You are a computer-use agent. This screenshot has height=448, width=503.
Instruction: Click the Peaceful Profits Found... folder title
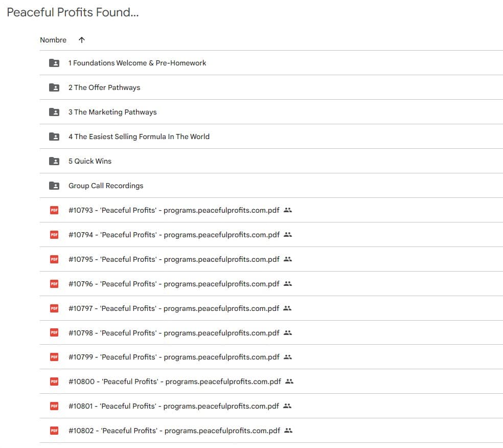tap(73, 13)
